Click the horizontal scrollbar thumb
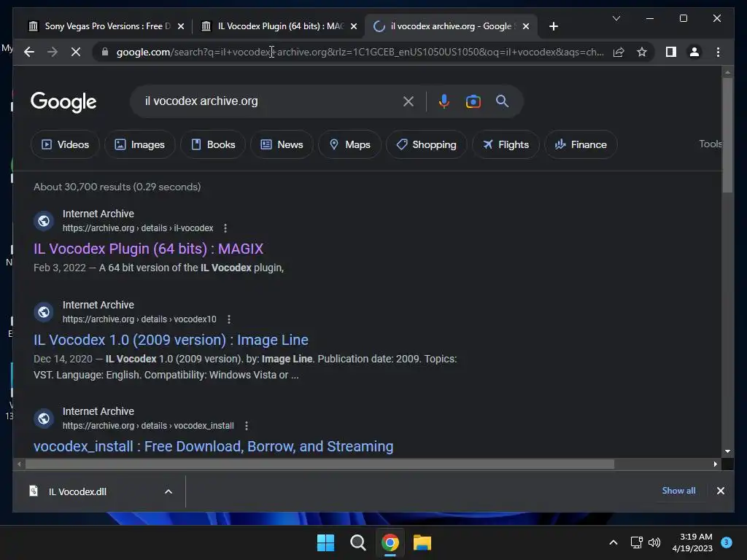Screen dimensions: 747x560 pos(320,464)
